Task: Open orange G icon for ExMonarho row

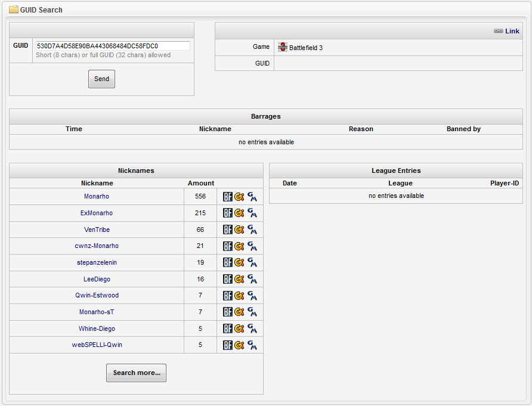Action: click(x=239, y=213)
